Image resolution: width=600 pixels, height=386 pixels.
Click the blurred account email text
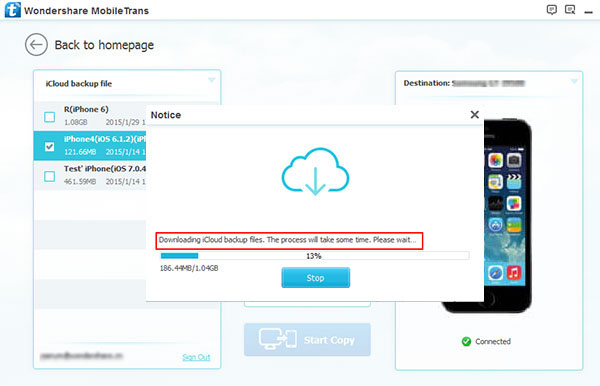coord(82,356)
